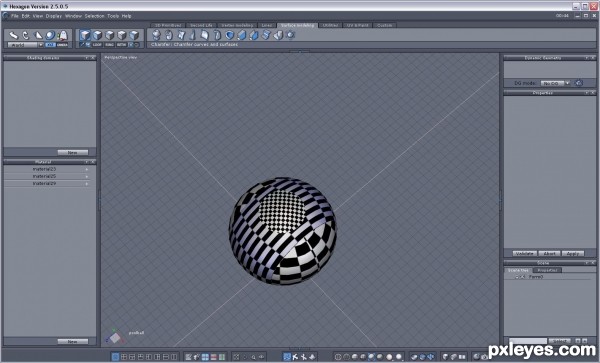Image resolution: width=600 pixels, height=363 pixels.
Task: Click the Validate button in Properties
Action: pos(524,253)
